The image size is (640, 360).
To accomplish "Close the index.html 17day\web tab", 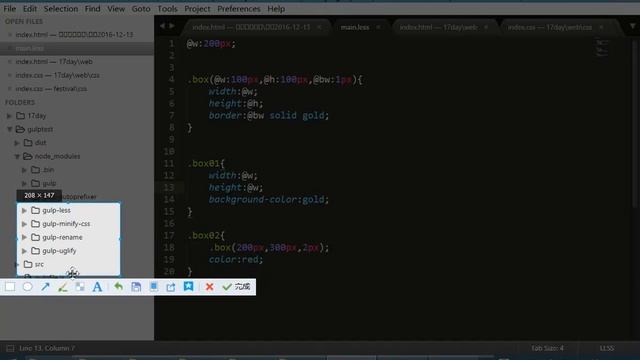I will (x=486, y=27).
